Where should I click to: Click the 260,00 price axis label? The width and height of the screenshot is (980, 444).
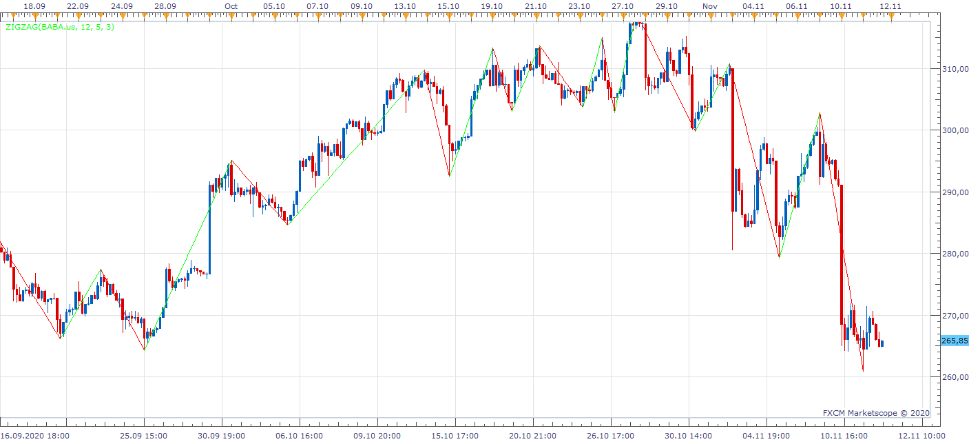click(955, 377)
